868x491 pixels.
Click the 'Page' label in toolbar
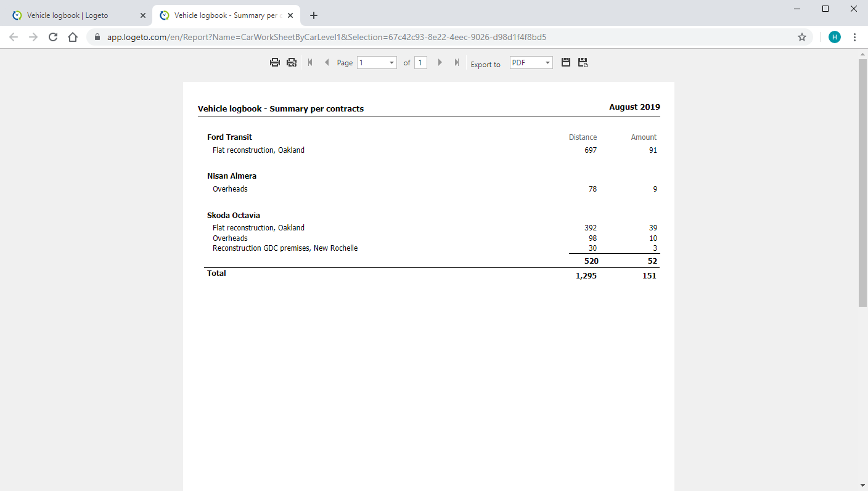click(345, 63)
